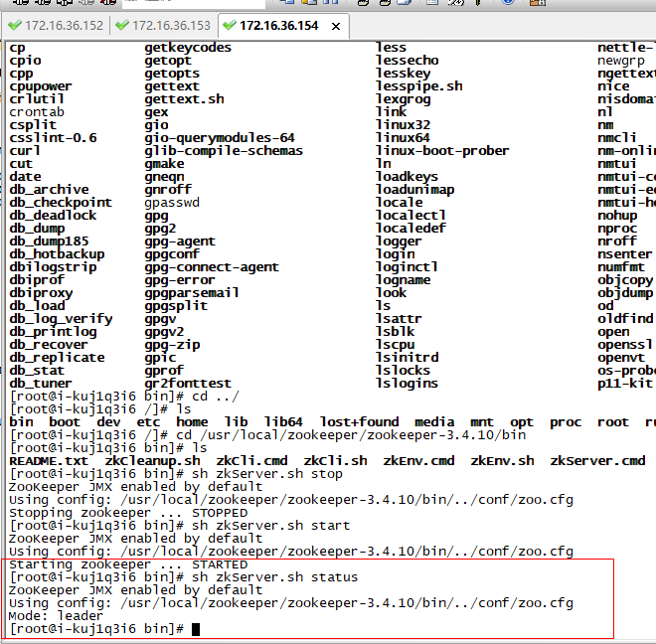Click the 'opt' directory in ls output

pyautogui.click(x=522, y=421)
